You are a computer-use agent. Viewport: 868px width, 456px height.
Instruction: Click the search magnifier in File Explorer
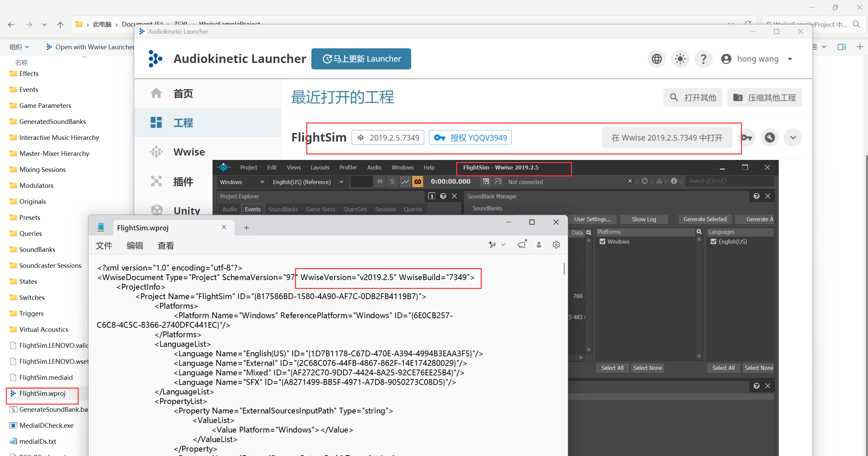click(856, 24)
